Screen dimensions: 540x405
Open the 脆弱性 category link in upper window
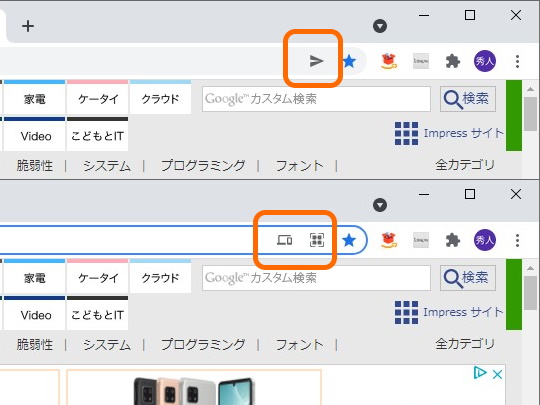tap(35, 166)
